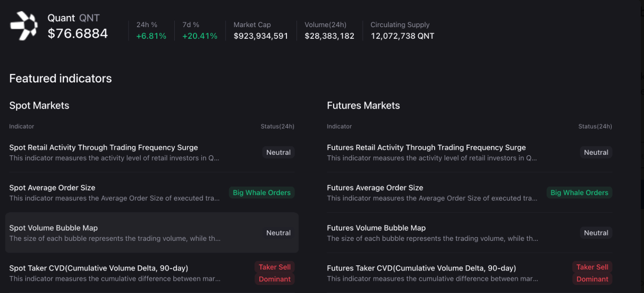Open Futures Taker CVD 90-day indicator

point(421,268)
